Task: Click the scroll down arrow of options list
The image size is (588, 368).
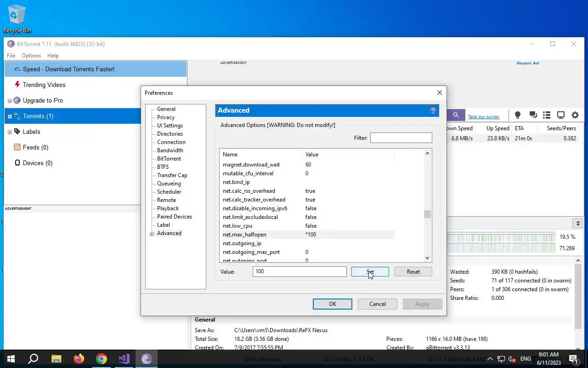Action: (427, 259)
